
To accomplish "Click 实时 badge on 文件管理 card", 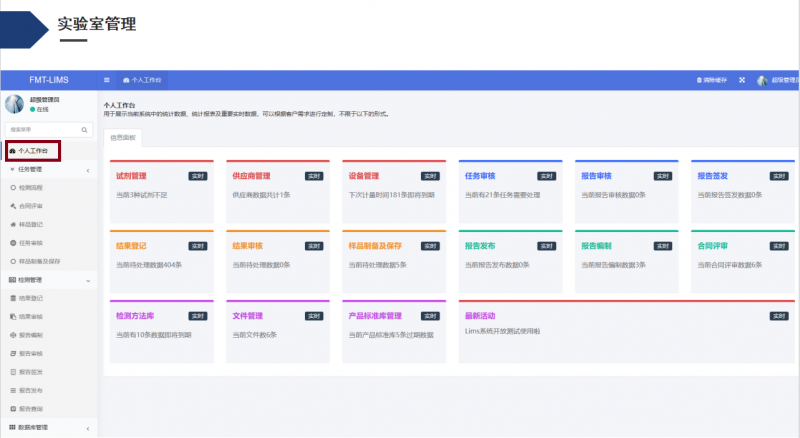I will [x=314, y=317].
